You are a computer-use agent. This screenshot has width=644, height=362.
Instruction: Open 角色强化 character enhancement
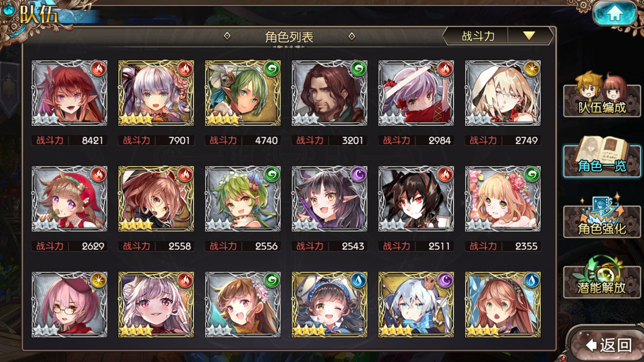602,216
